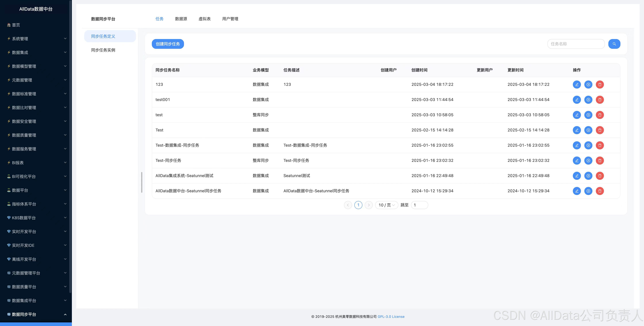Click the 首页 home icon in sidebar
Screen dimensions: 644x326
[9, 25]
